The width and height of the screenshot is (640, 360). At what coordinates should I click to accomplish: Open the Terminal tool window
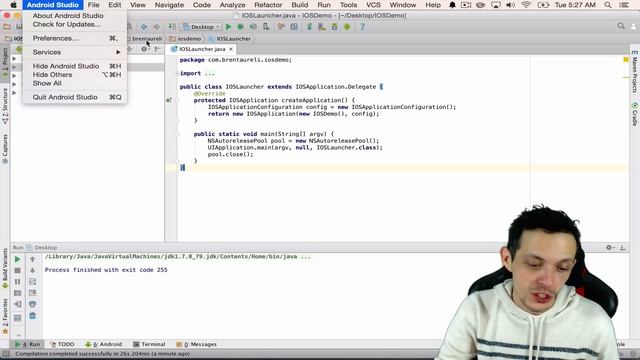[149, 344]
